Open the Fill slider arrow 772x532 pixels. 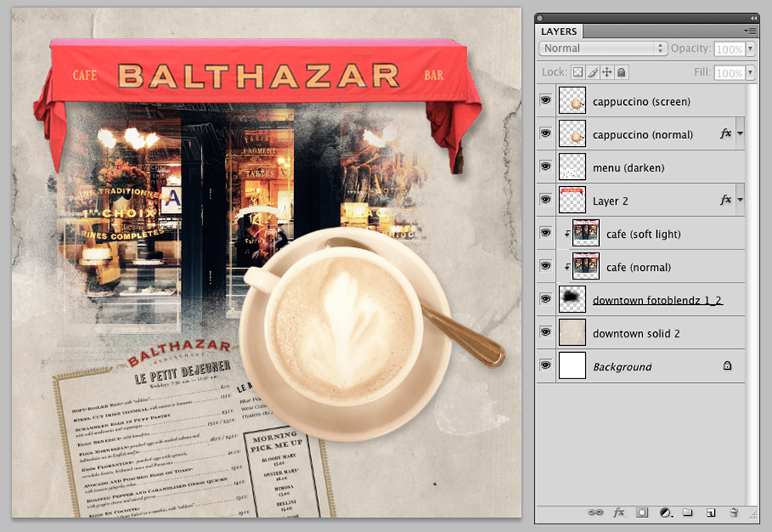point(750,73)
